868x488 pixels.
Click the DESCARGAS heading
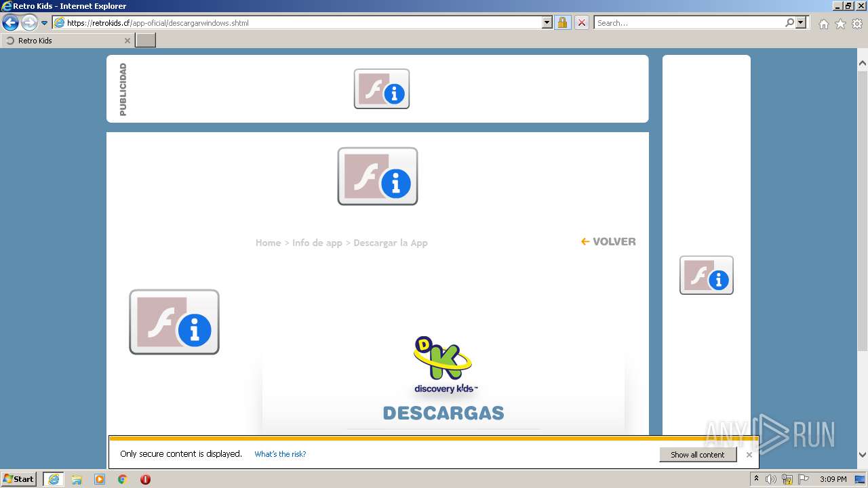click(443, 413)
